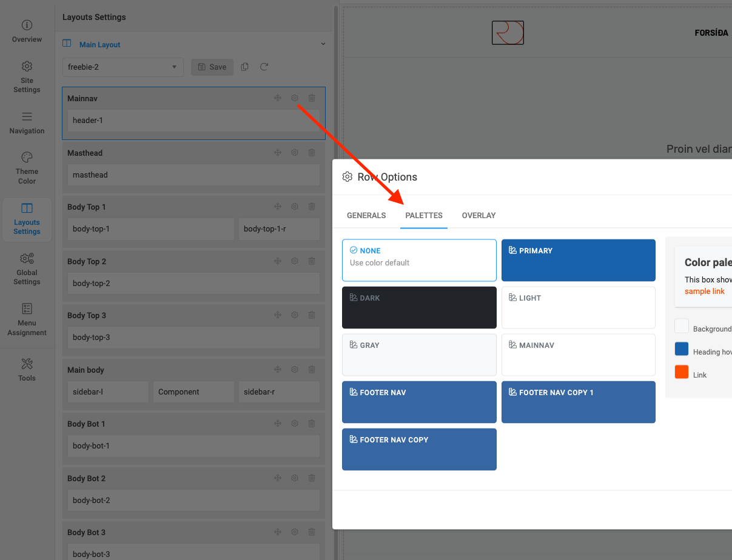732x560 pixels.
Task: Delete the Body Bot 2 row
Action: [x=312, y=478]
